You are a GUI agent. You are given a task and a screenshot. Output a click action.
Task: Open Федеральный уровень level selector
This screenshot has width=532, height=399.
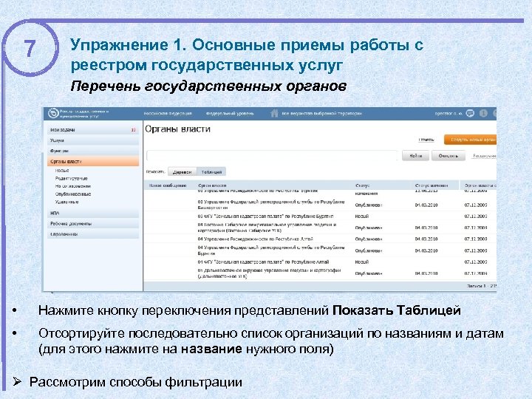230,113
